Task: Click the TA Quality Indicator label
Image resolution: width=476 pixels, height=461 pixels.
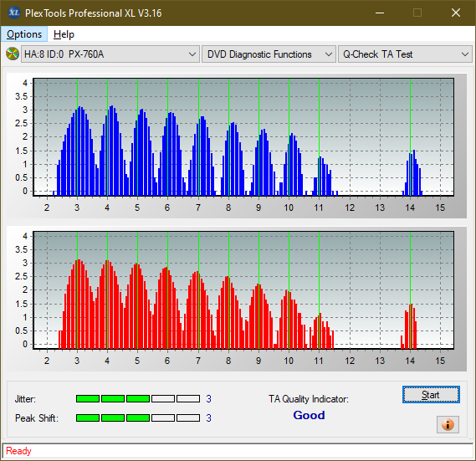Action: pyautogui.click(x=309, y=399)
